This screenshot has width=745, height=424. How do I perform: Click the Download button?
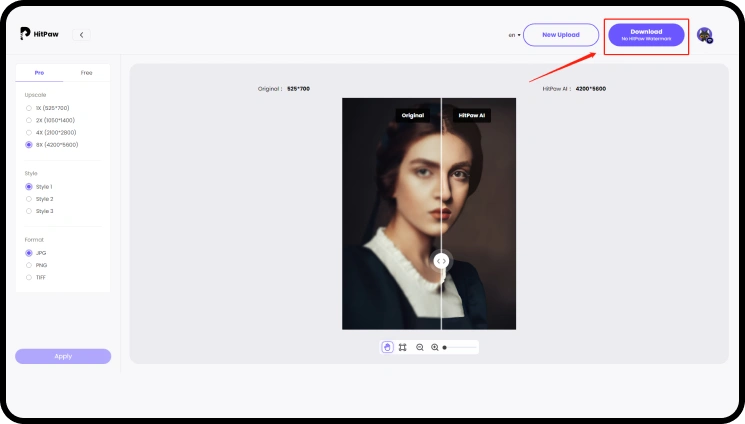[x=646, y=35]
